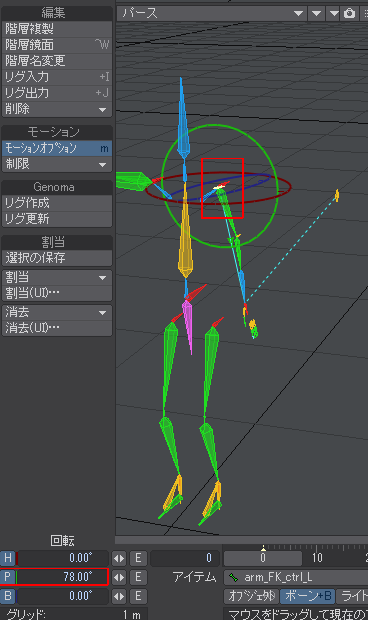Toggle the H heading channel button
This screenshot has height=620, width=368.
[x=8, y=558]
